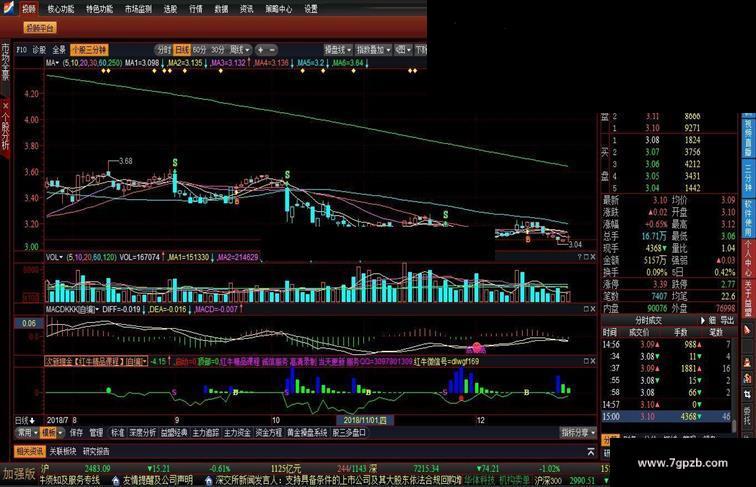Select the 日线 chart period

point(182,50)
